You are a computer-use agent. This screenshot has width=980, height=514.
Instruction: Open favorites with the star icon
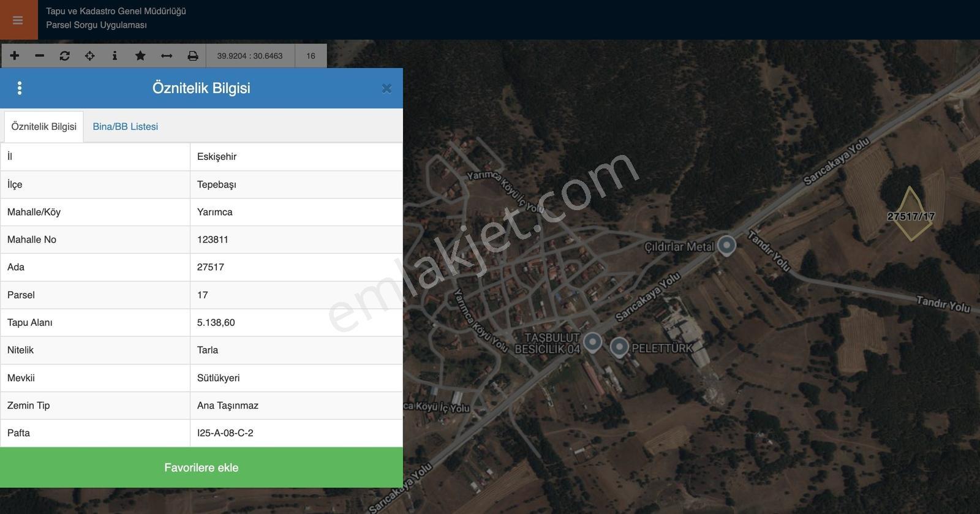140,56
